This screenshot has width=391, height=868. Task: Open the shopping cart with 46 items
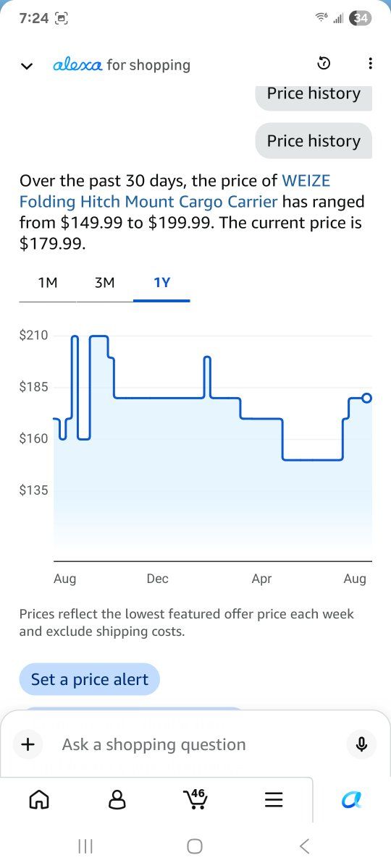click(x=195, y=799)
